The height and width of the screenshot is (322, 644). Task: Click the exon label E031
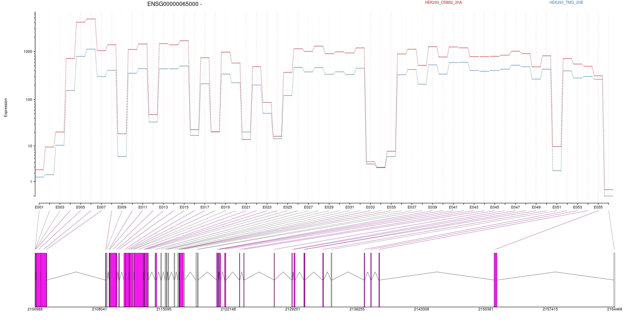350,207
